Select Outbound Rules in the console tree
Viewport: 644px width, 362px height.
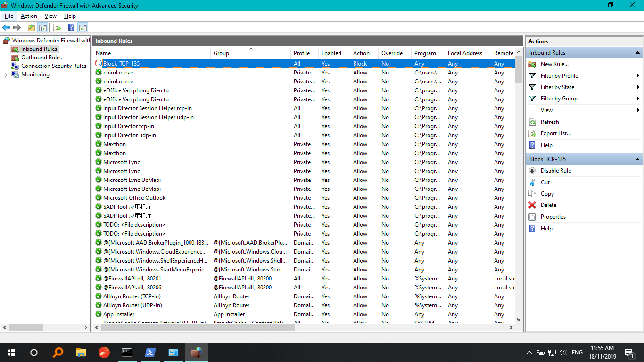(x=41, y=58)
